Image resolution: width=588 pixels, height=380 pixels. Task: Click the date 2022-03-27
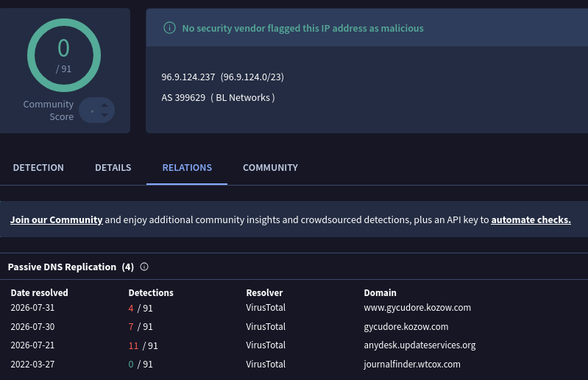(x=32, y=365)
